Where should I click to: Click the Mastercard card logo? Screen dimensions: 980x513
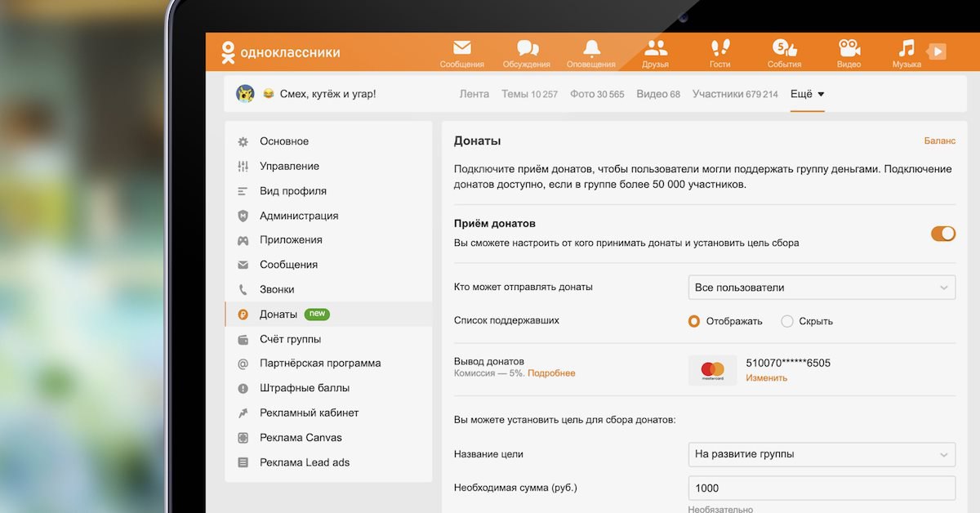[x=713, y=370]
